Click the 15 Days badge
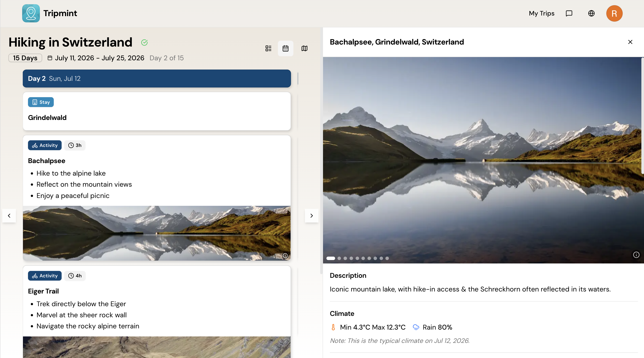Screen dimensions: 644x358 click(25, 58)
